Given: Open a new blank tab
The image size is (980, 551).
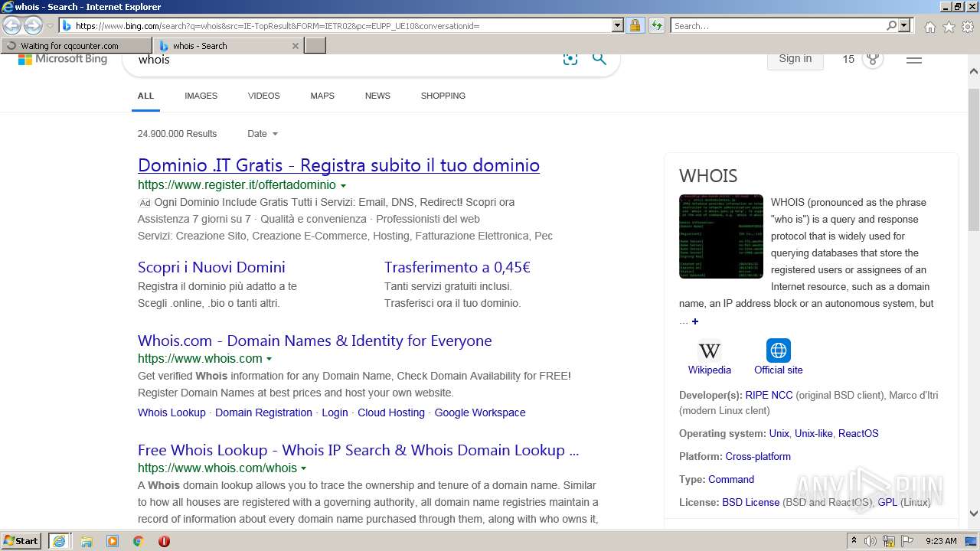Looking at the screenshot, I should click(x=315, y=46).
